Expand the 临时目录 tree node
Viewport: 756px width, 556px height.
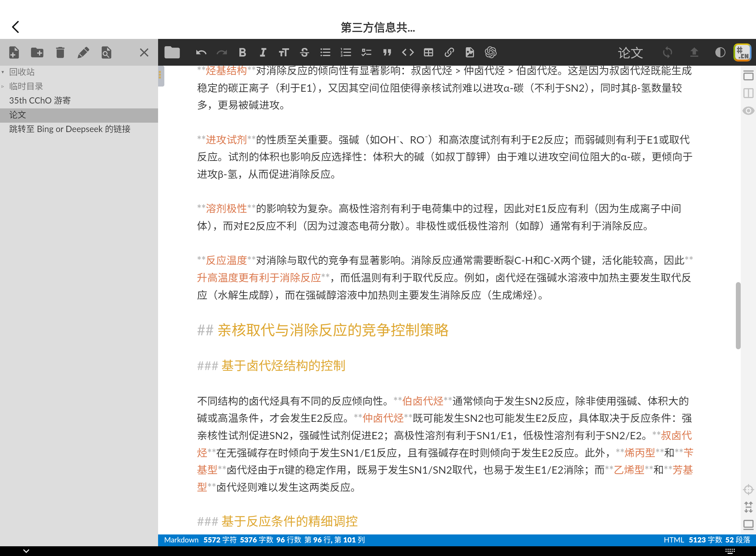(3, 86)
